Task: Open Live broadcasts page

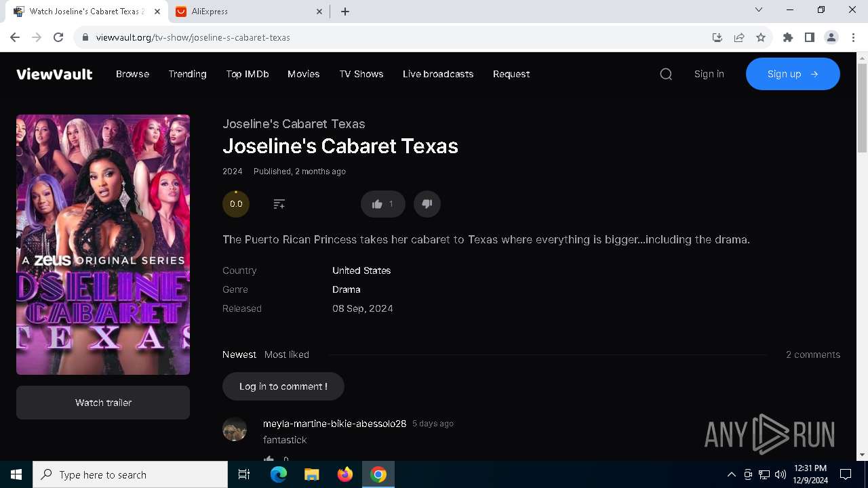Action: click(438, 74)
